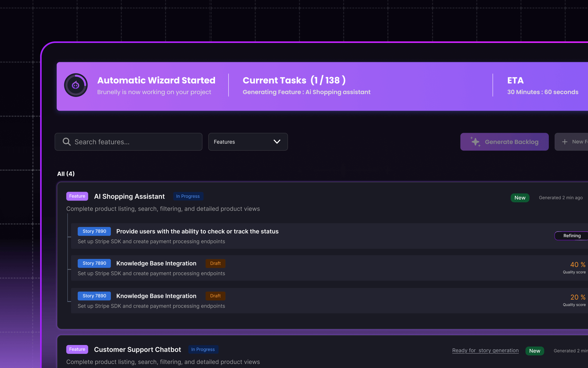Image resolution: width=588 pixels, height=368 pixels.
Task: Click the search magnifier icon
Action: tap(66, 142)
